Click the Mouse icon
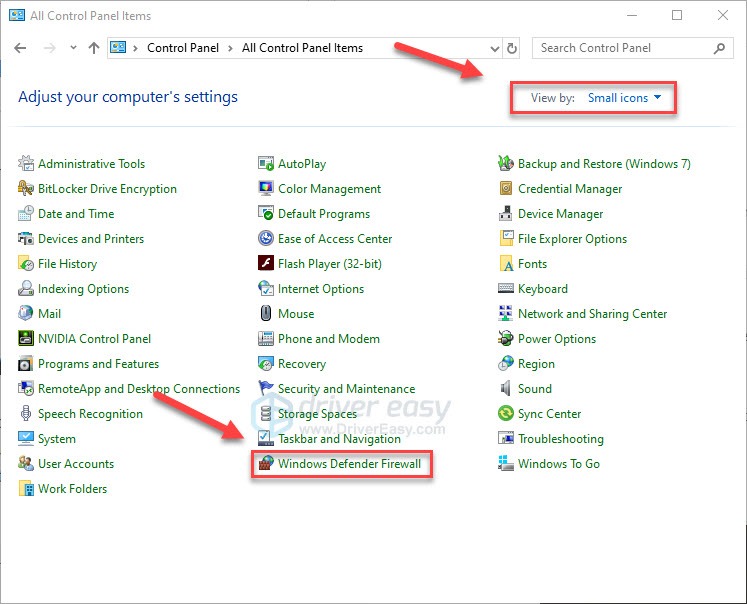The width and height of the screenshot is (747, 604). pos(266,313)
